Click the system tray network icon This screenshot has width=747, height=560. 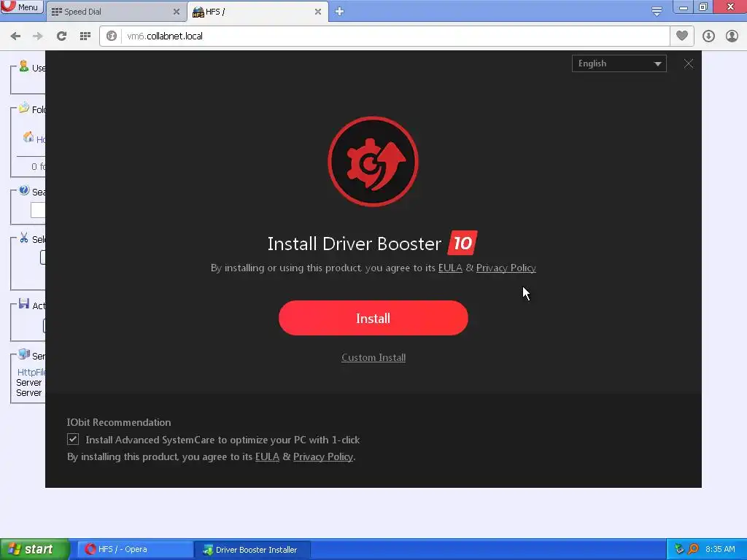point(680,549)
